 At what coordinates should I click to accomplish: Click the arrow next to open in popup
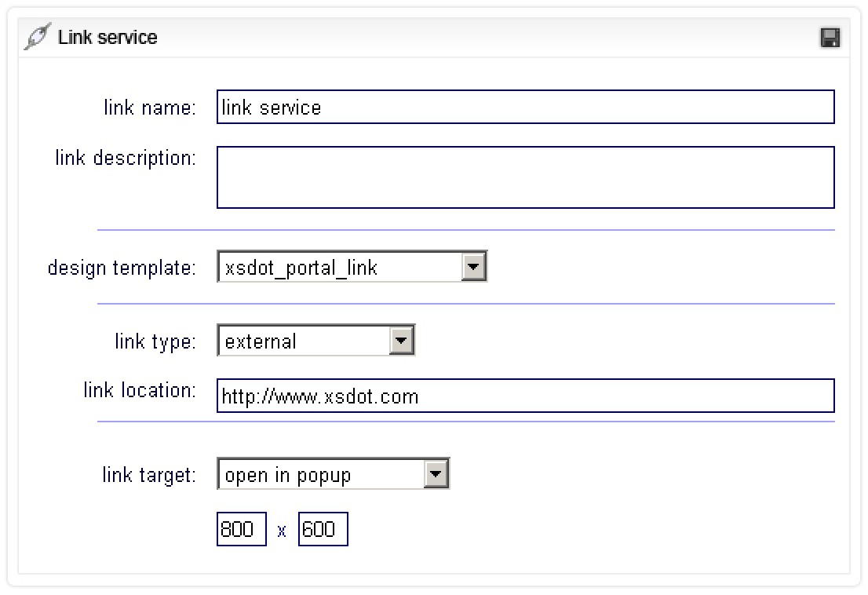coord(436,475)
